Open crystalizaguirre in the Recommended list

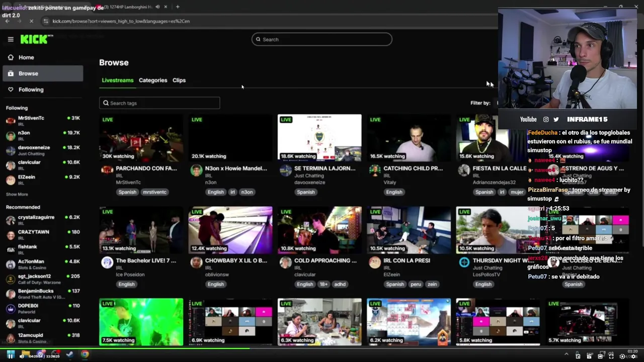pos(43,220)
